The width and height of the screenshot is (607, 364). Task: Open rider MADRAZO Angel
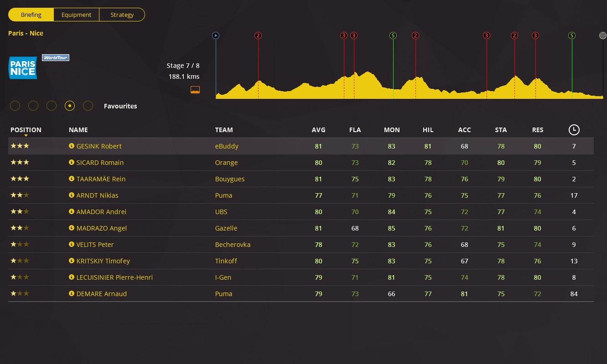pos(102,228)
